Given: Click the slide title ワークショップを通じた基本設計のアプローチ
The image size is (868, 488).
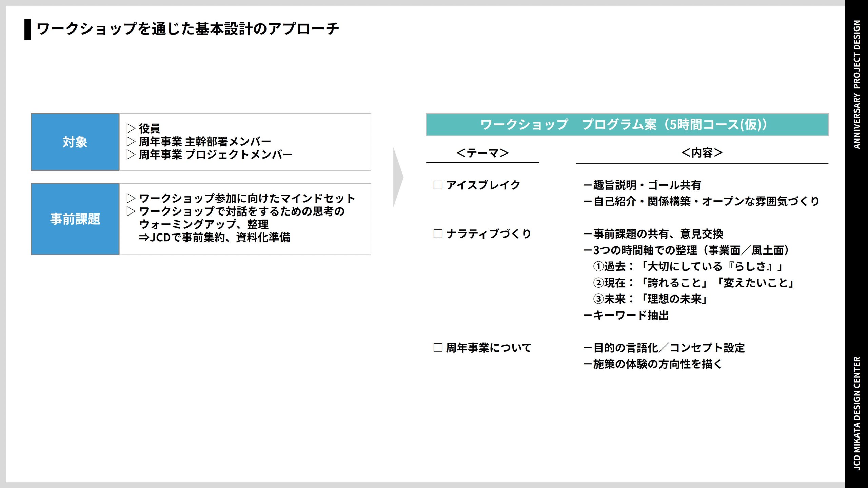Looking at the screenshot, I should coord(188,29).
